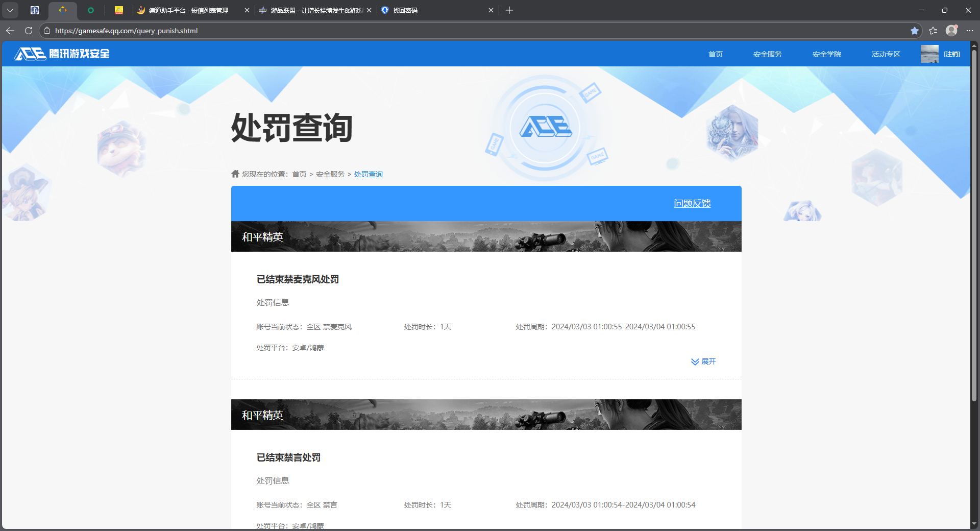Expand the 展开 punishment details
Viewport: 980px width, 531px height.
click(x=703, y=361)
